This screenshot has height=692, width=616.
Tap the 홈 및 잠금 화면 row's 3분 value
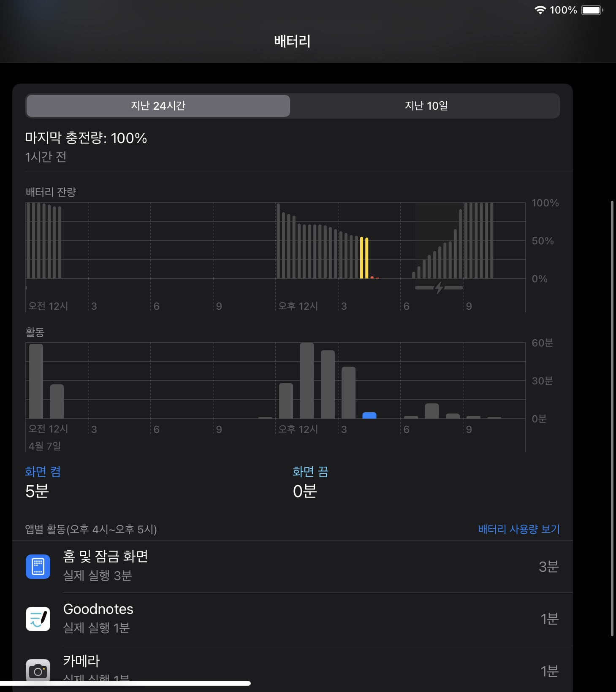click(548, 566)
